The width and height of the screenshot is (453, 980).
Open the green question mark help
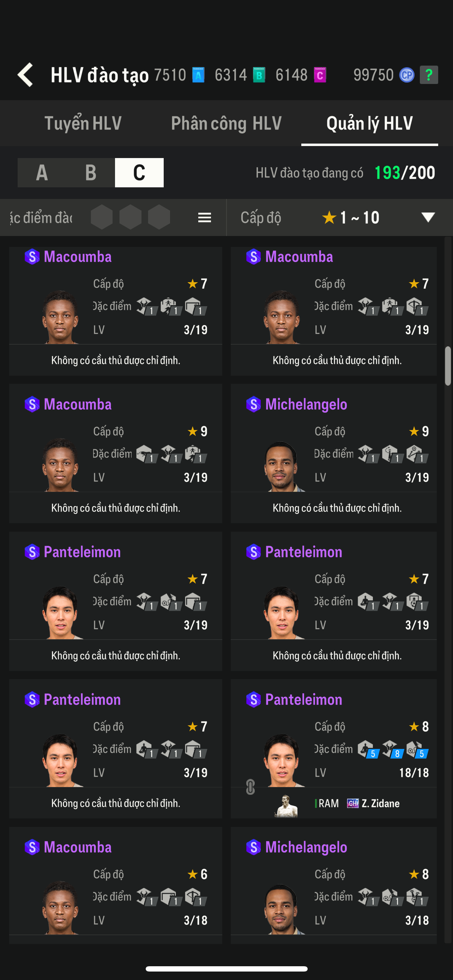(429, 74)
